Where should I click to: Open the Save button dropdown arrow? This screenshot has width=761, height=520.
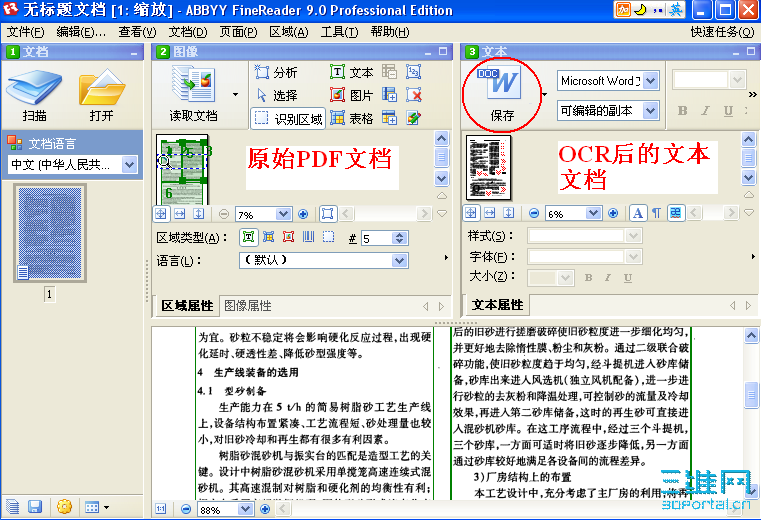(545, 94)
